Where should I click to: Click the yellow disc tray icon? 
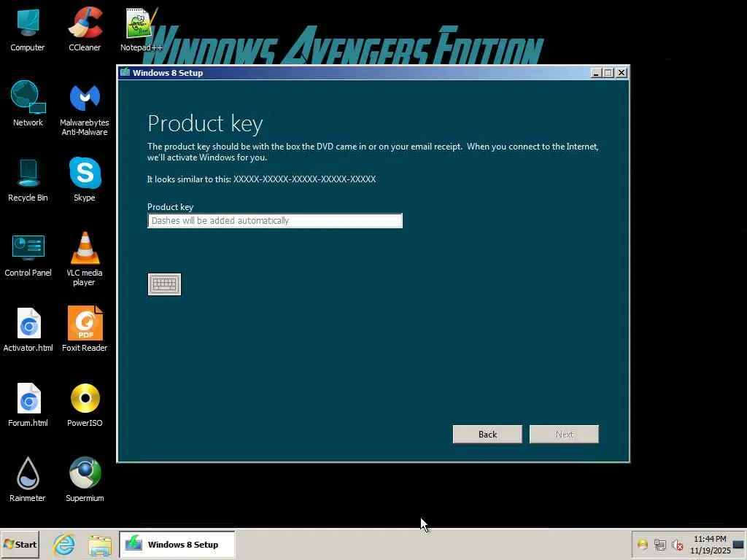point(642,544)
